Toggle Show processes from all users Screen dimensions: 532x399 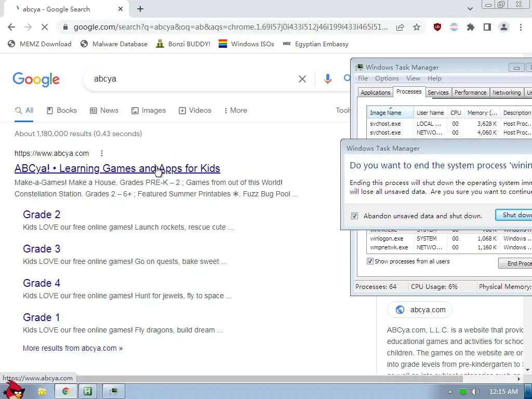pyautogui.click(x=370, y=261)
